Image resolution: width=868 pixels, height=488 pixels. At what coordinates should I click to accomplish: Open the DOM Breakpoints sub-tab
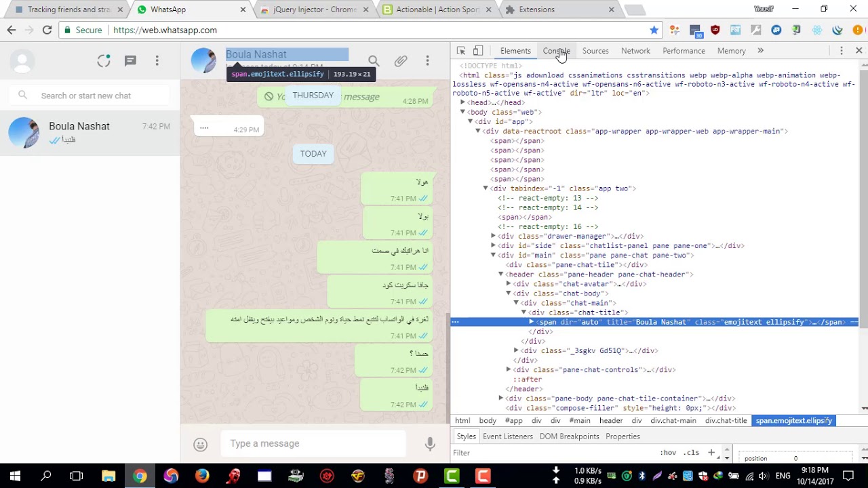tap(570, 436)
